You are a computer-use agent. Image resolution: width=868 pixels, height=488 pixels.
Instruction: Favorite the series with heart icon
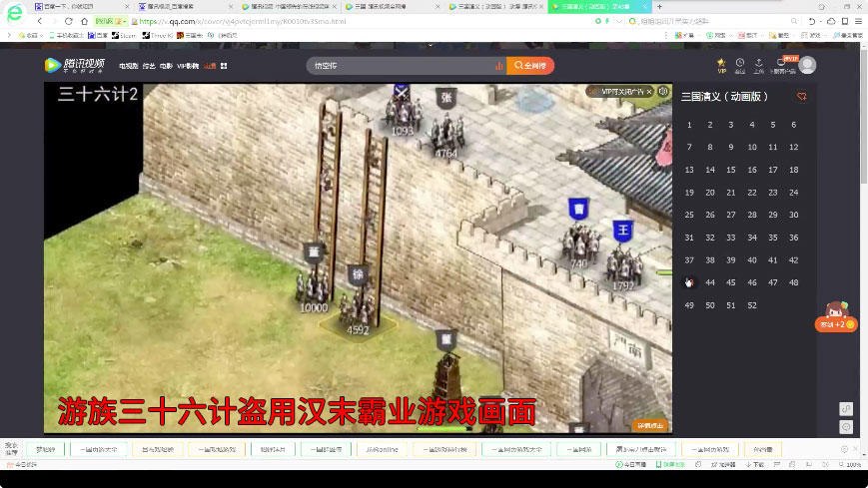click(x=801, y=96)
